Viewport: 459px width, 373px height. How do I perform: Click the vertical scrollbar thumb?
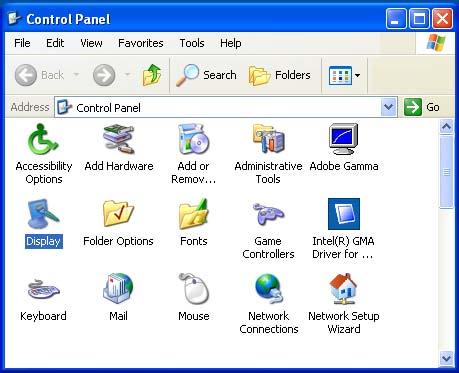(x=446, y=172)
